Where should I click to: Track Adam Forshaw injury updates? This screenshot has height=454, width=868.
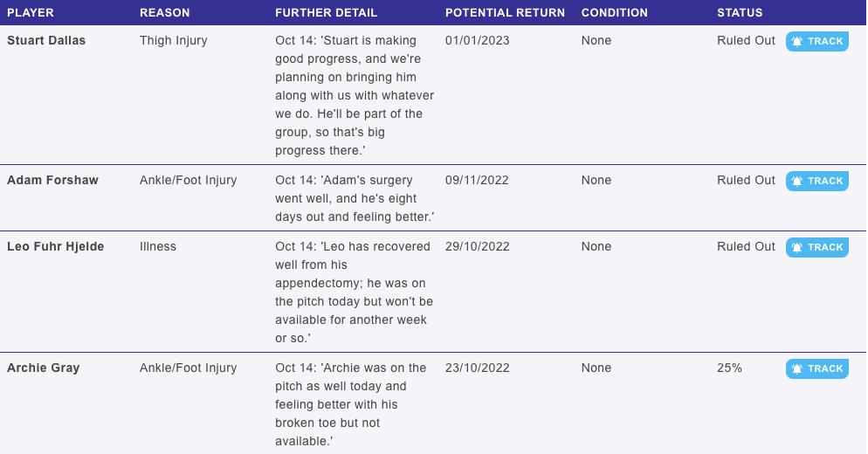(x=817, y=181)
